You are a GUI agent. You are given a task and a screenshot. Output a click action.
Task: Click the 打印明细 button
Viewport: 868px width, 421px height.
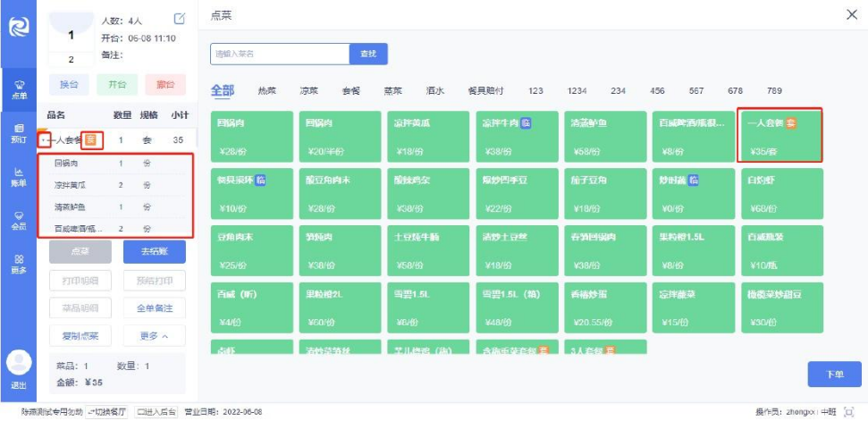coord(80,281)
